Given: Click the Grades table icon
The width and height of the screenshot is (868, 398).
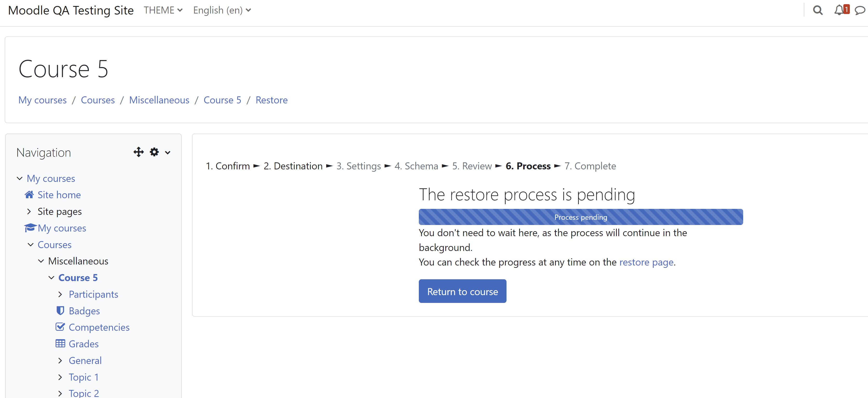Looking at the screenshot, I should click(x=60, y=344).
